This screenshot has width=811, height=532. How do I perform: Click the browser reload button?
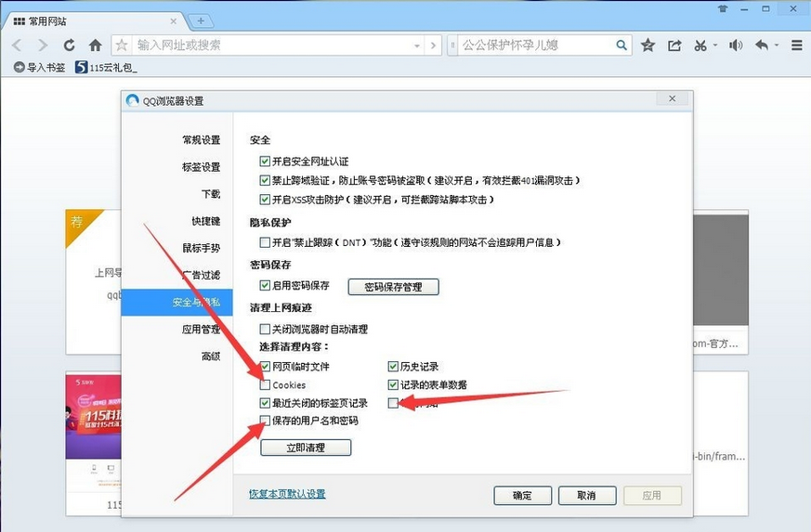point(68,45)
